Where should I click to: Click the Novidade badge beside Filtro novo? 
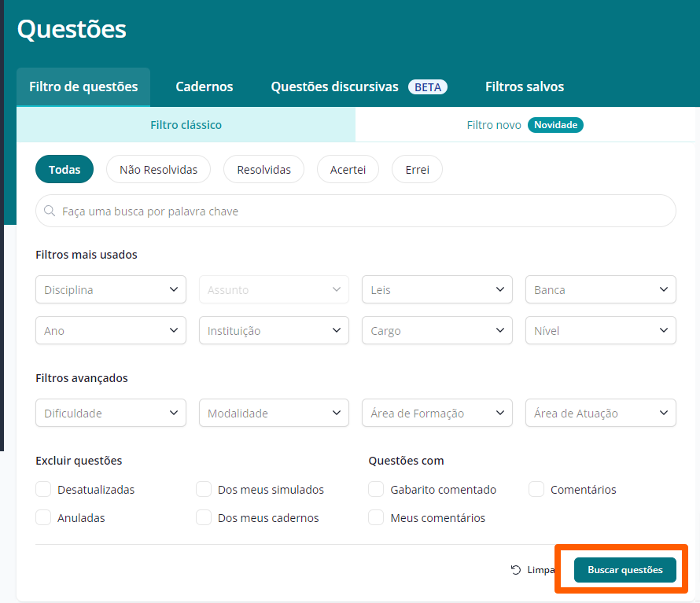tap(555, 125)
